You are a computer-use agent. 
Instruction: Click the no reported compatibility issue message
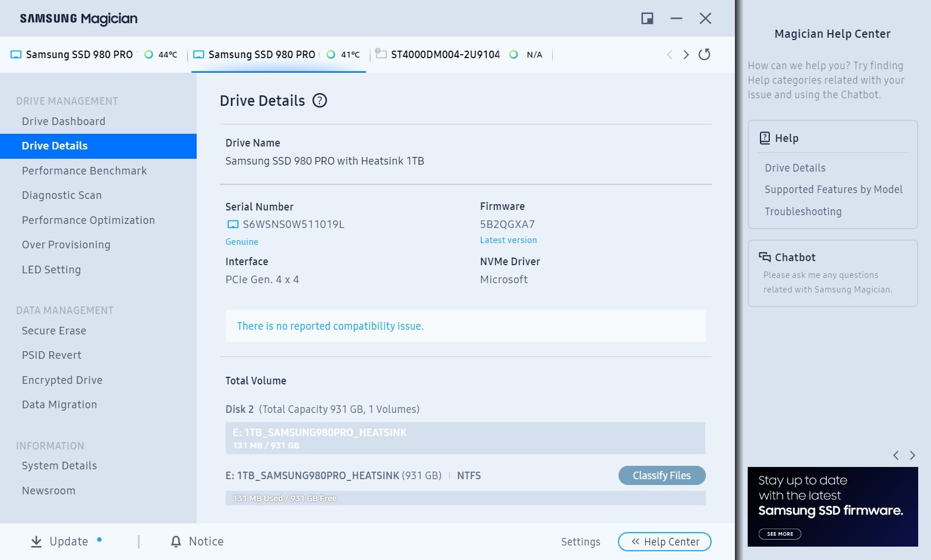330,326
